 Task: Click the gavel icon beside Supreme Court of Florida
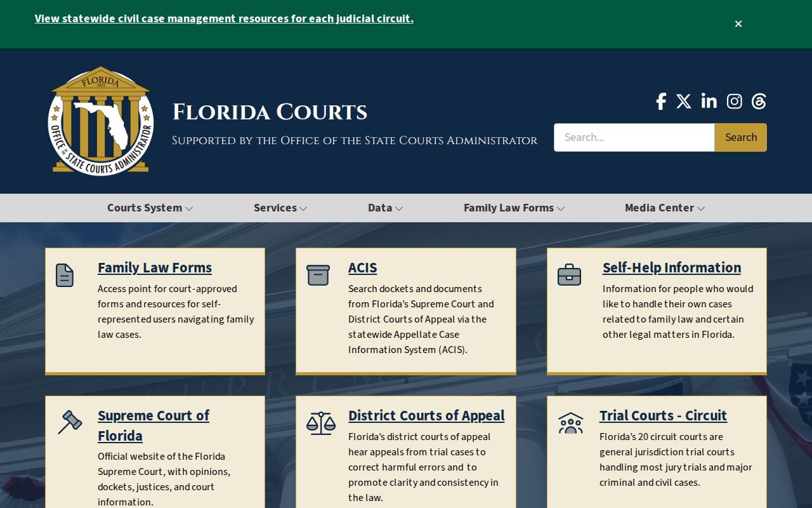(70, 422)
